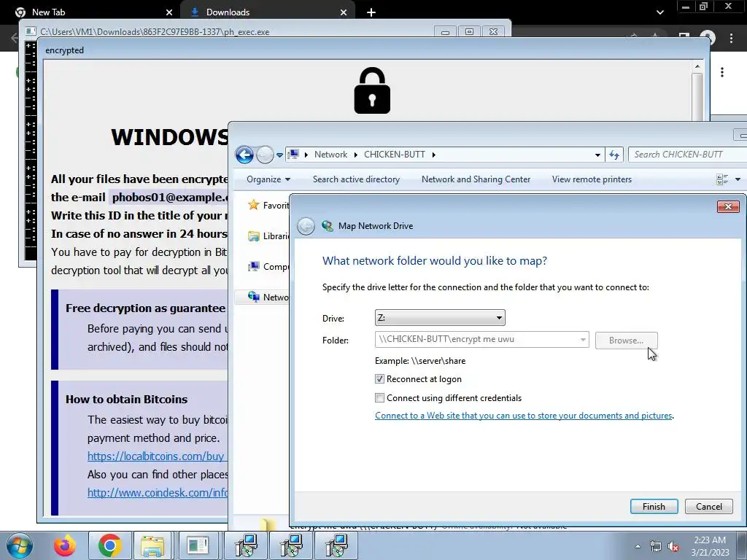Toggle Reconnect at logon checkbox
Viewport: 747px width, 560px height.
(379, 379)
